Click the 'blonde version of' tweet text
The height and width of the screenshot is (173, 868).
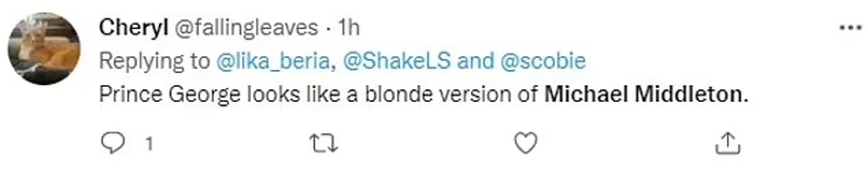coord(451,95)
